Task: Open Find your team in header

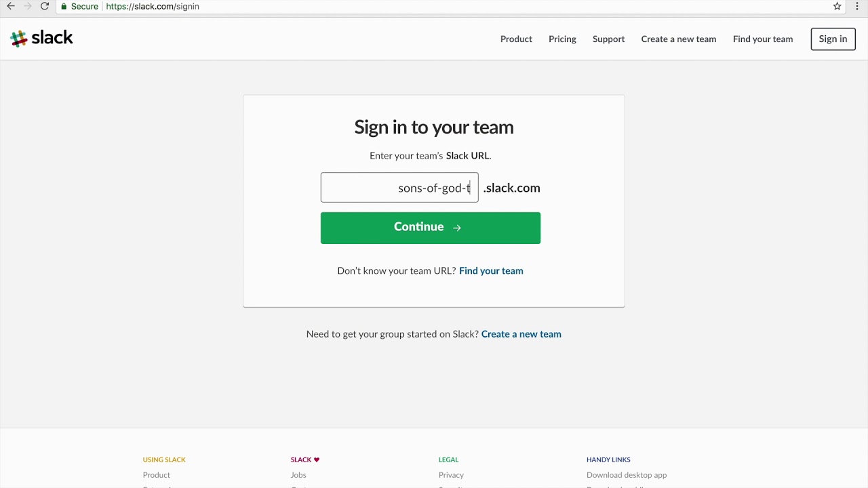Action: 763,39
